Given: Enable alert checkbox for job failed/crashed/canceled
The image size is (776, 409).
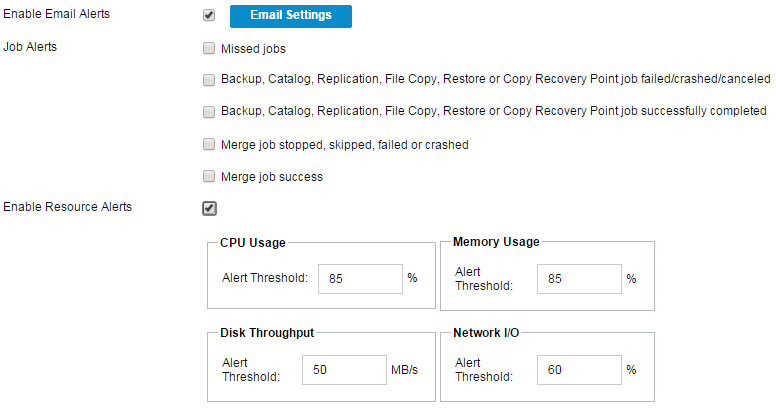Looking at the screenshot, I should [209, 80].
